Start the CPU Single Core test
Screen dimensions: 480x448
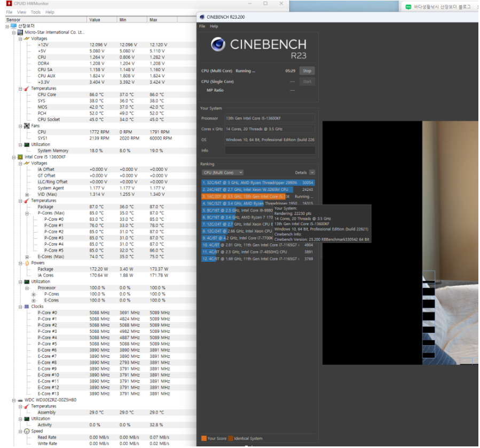(x=306, y=82)
